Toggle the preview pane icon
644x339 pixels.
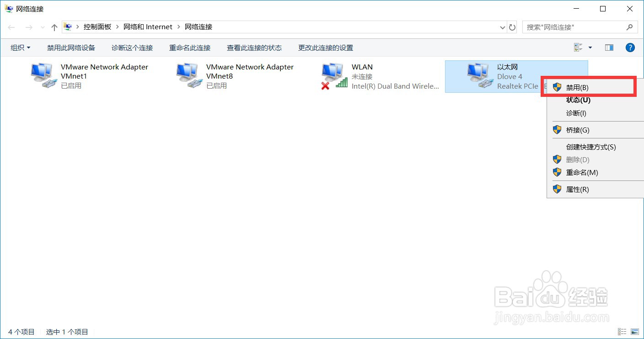coord(609,48)
